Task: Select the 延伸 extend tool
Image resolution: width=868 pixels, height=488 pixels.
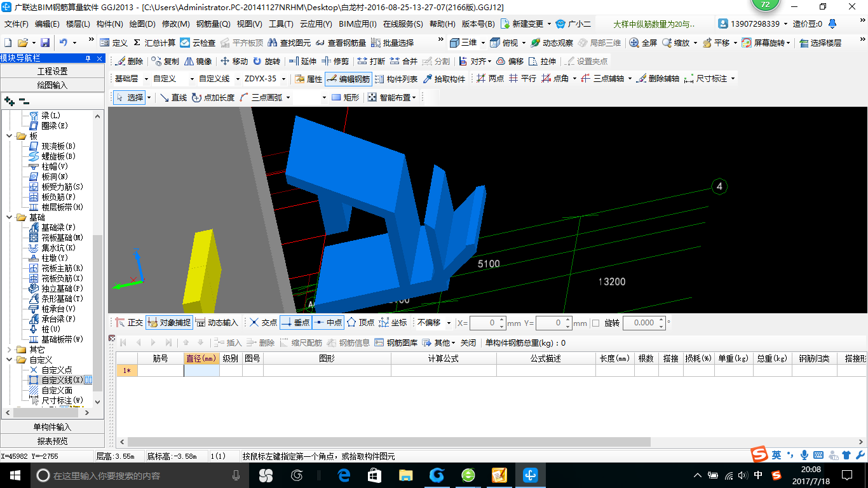Action: [302, 62]
